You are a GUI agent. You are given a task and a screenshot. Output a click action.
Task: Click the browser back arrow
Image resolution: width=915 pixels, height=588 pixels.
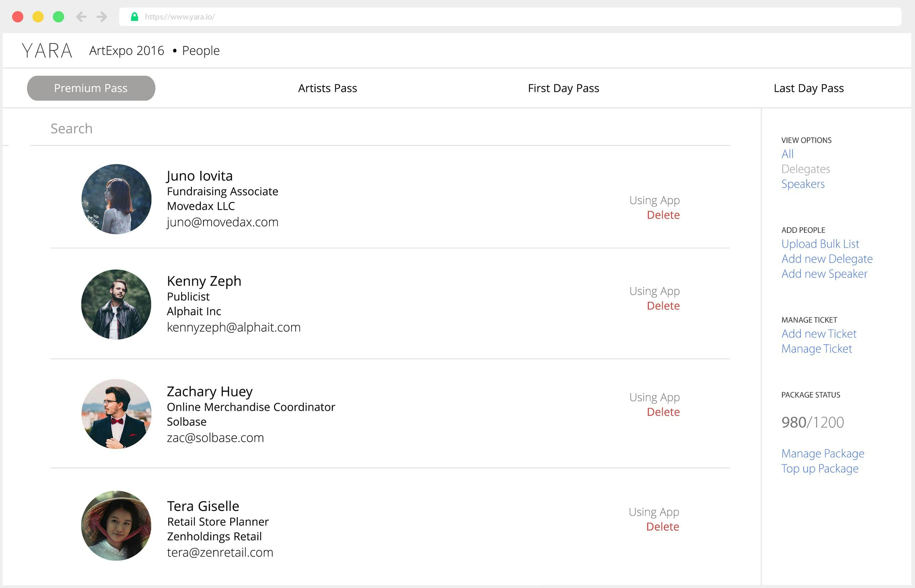pos(81,17)
